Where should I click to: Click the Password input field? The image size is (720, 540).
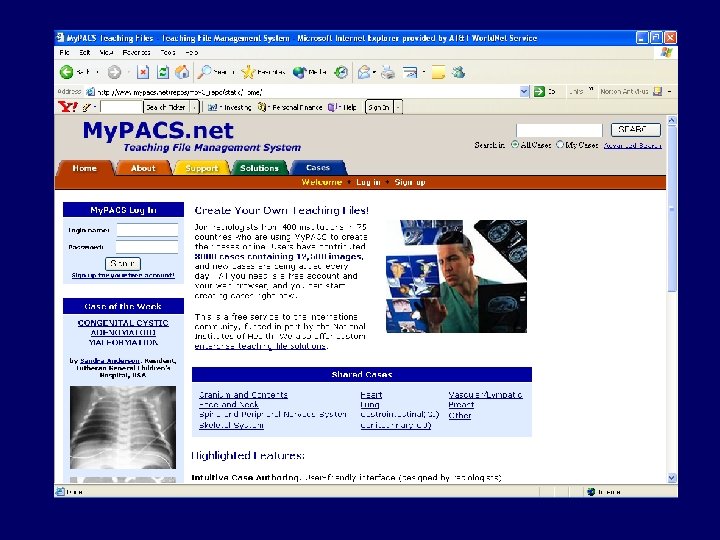click(147, 247)
